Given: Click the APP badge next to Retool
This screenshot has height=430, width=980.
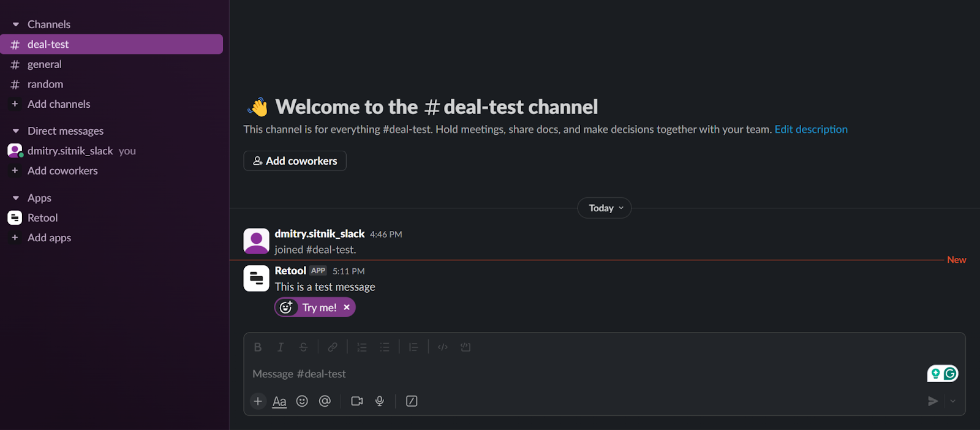Looking at the screenshot, I should pos(318,271).
